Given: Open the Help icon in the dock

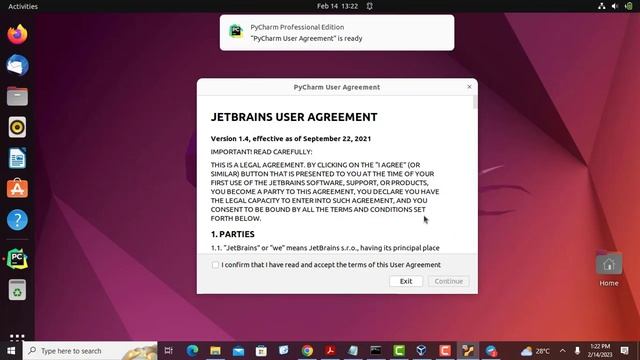Looking at the screenshot, I should coord(17,220).
